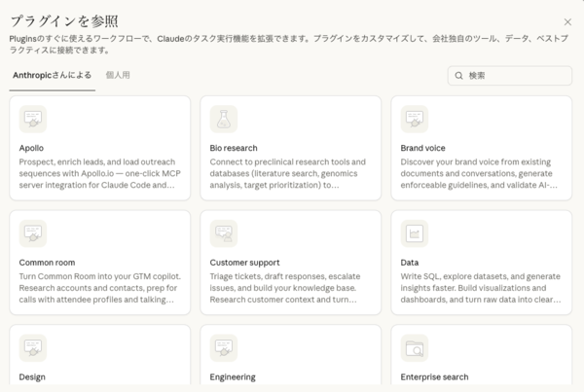Click the Bio research flask icon
584x392 pixels.
tap(224, 120)
